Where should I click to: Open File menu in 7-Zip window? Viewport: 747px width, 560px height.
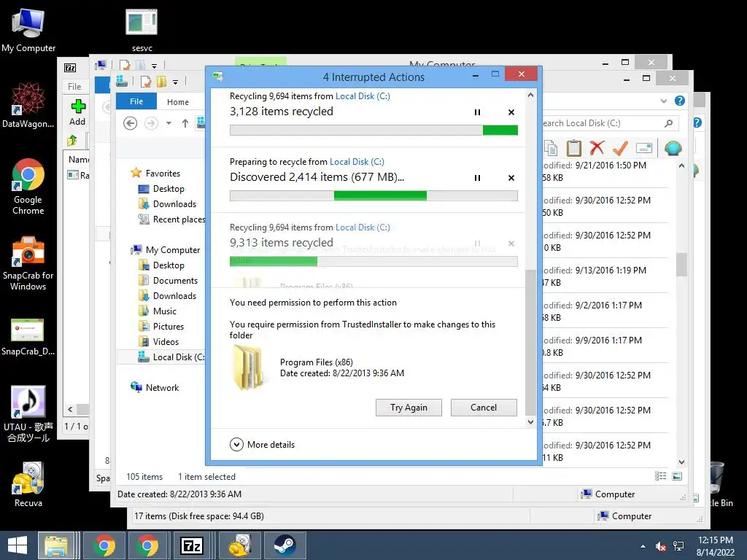tap(74, 87)
